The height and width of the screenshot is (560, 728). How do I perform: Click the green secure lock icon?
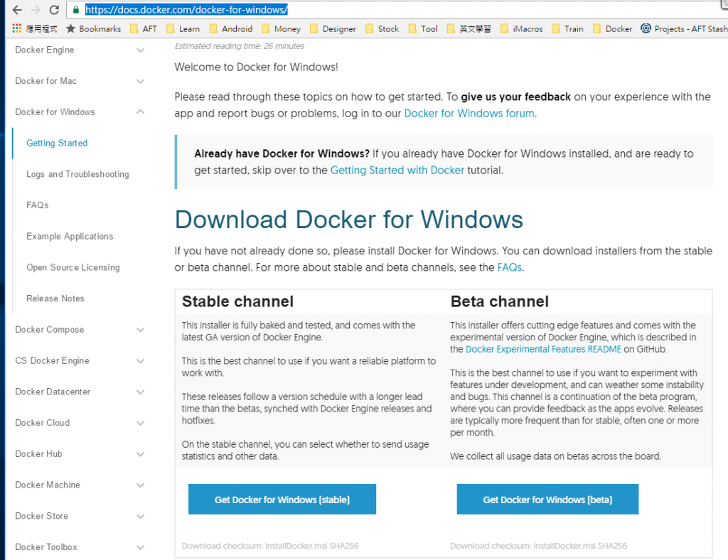[75, 10]
